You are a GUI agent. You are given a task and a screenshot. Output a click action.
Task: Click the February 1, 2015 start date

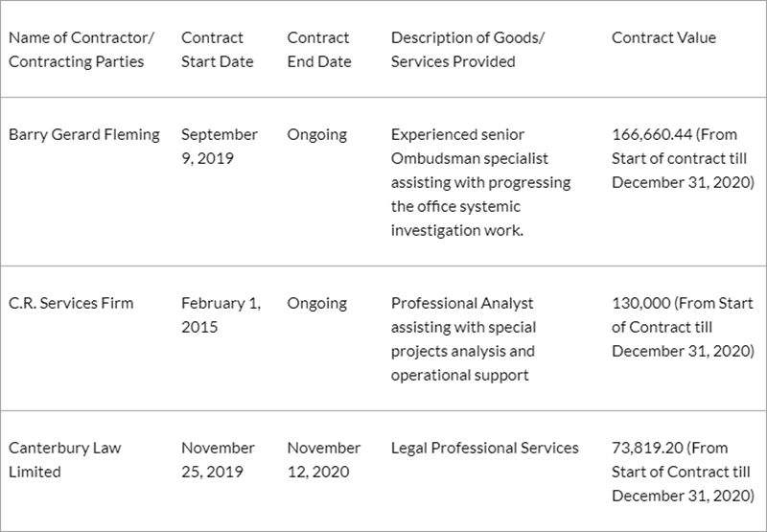click(x=220, y=314)
